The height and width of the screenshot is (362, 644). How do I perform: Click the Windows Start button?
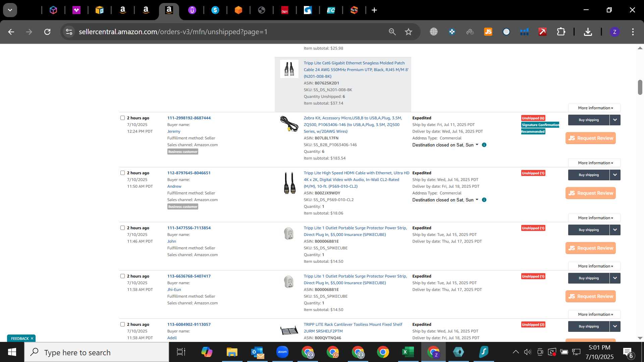[12, 352]
